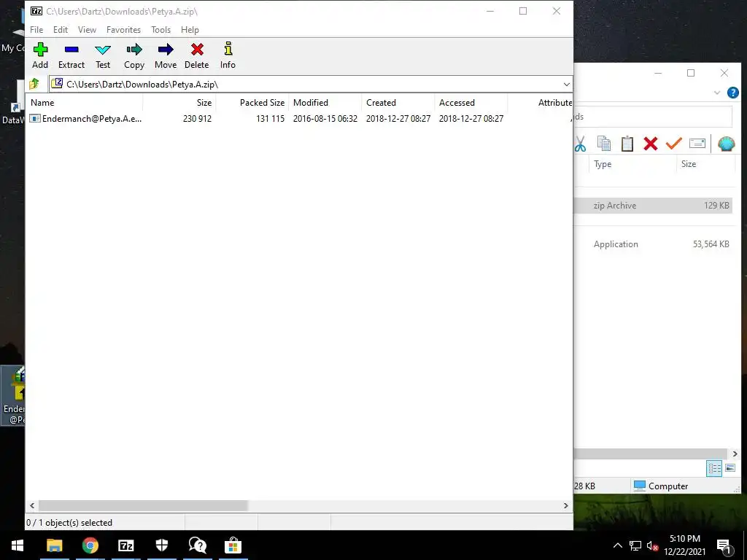The image size is (747, 560).
Task: Sort by the Accessed column header
Action: pyautogui.click(x=471, y=103)
